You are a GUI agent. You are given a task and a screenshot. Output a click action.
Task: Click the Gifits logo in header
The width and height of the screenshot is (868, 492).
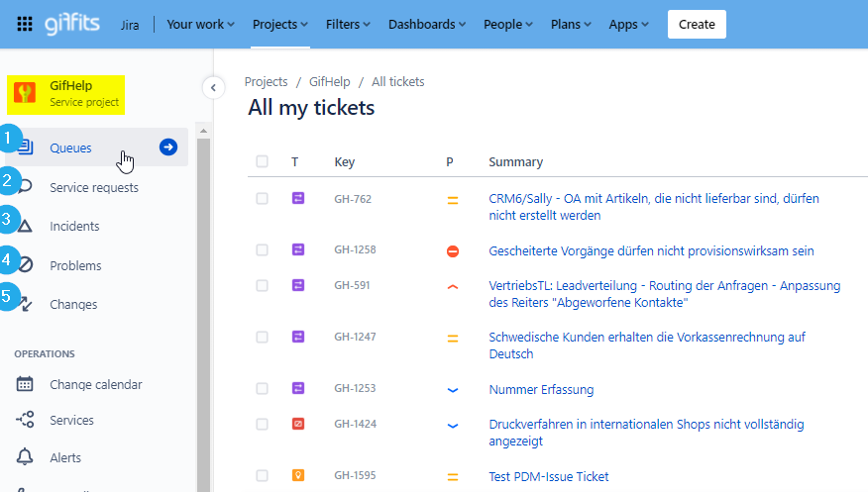pos(72,24)
